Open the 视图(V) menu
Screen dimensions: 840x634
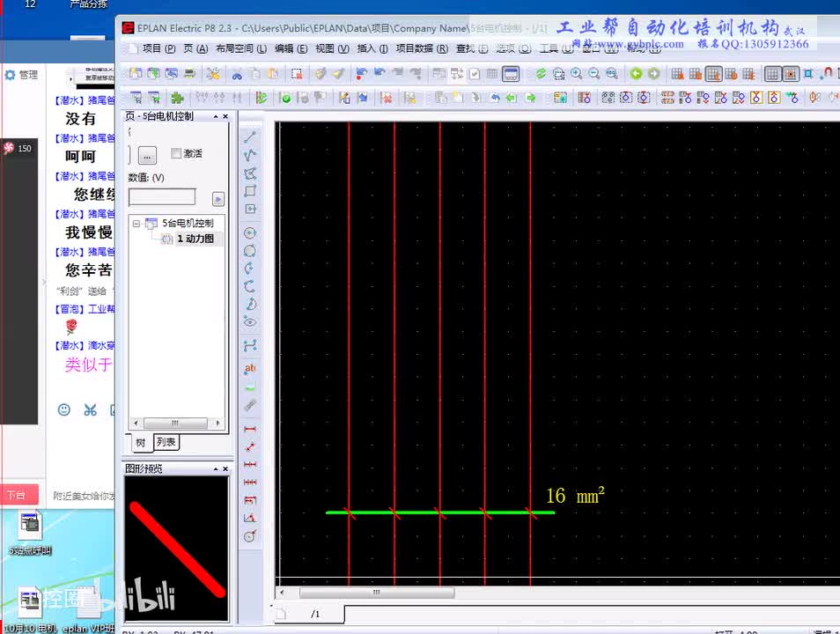tap(332, 48)
